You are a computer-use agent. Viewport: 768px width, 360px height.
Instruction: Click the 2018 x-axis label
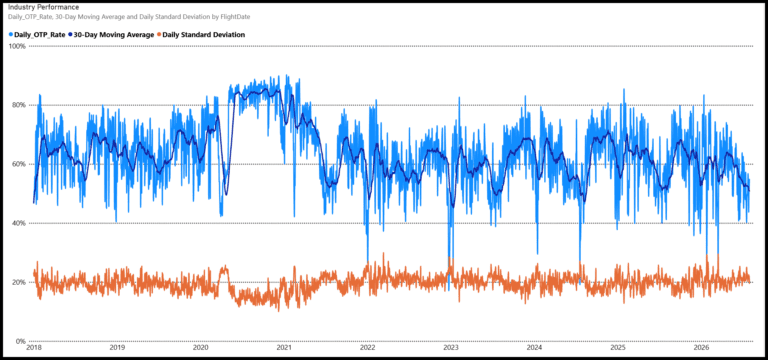pos(33,348)
